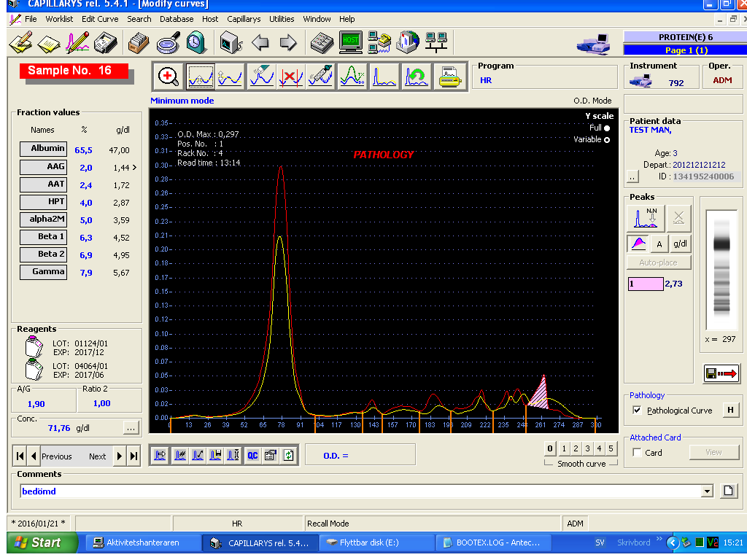Click the QC button in bottom toolbar
The image size is (747, 560).
252,456
